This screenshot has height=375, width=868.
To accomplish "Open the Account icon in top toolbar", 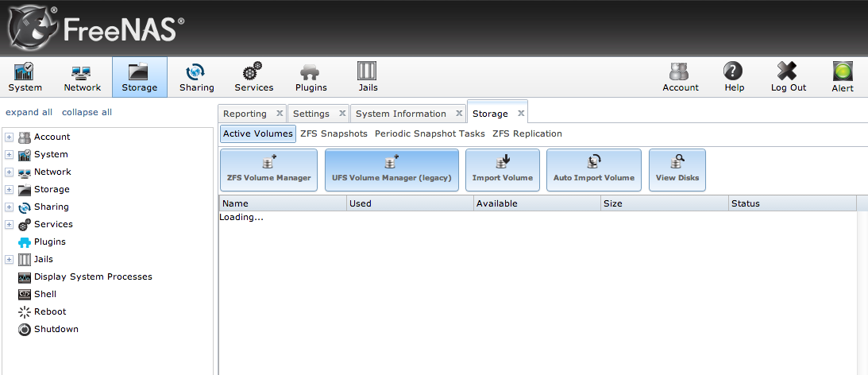I will (x=681, y=77).
